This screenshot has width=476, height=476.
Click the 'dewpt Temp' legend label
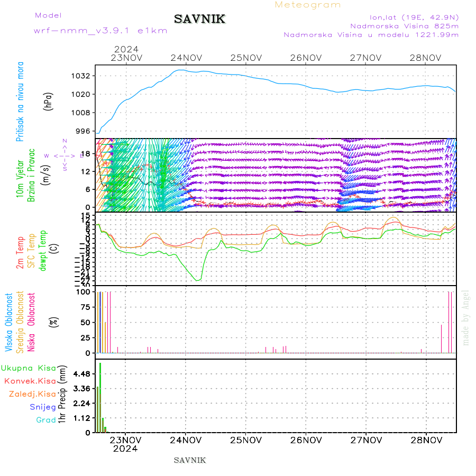(x=42, y=251)
